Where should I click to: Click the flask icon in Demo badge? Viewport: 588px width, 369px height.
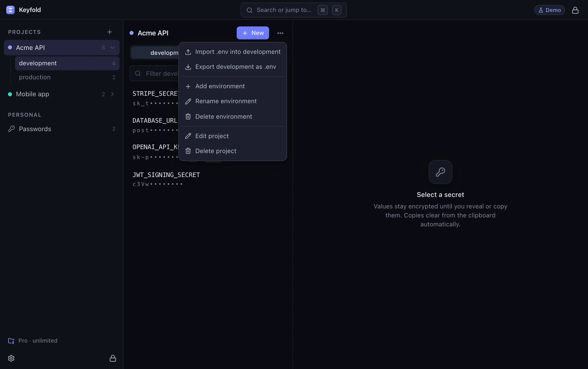point(541,10)
